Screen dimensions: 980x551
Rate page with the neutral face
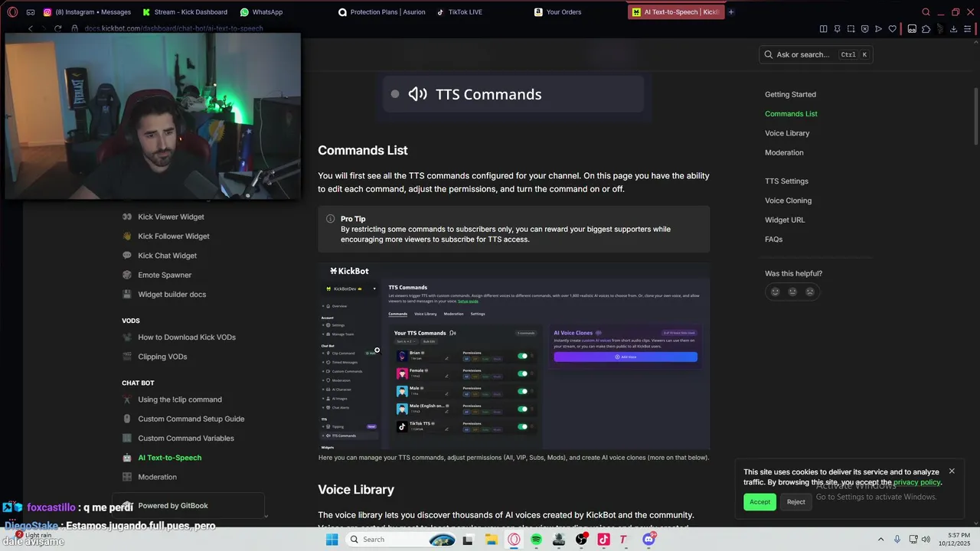tap(792, 292)
